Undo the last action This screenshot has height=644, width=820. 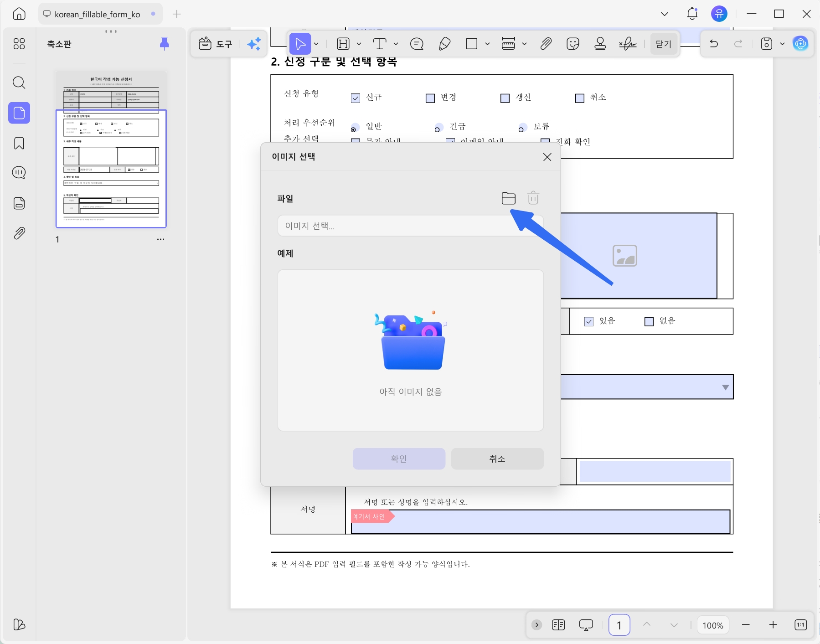coord(714,44)
